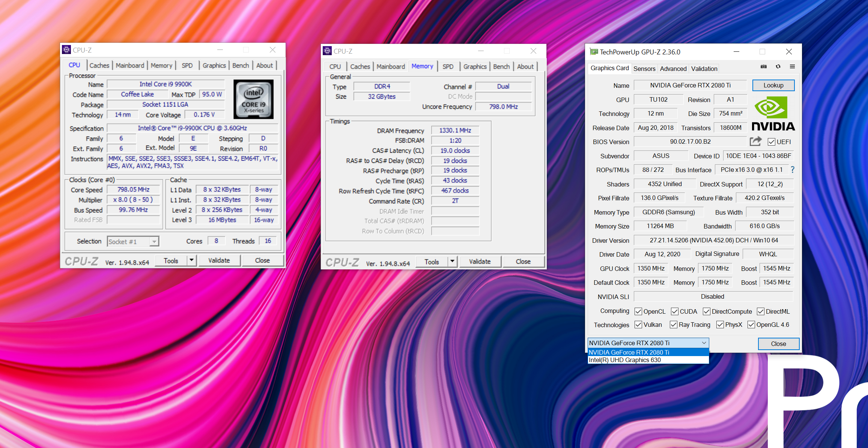Screen dimensions: 868x448
Task: Click Close button in left CPU-Z window
Action: pos(262,260)
